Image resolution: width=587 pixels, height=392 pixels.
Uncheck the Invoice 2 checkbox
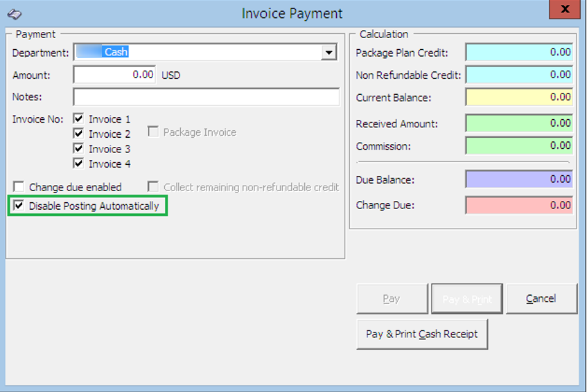click(78, 134)
